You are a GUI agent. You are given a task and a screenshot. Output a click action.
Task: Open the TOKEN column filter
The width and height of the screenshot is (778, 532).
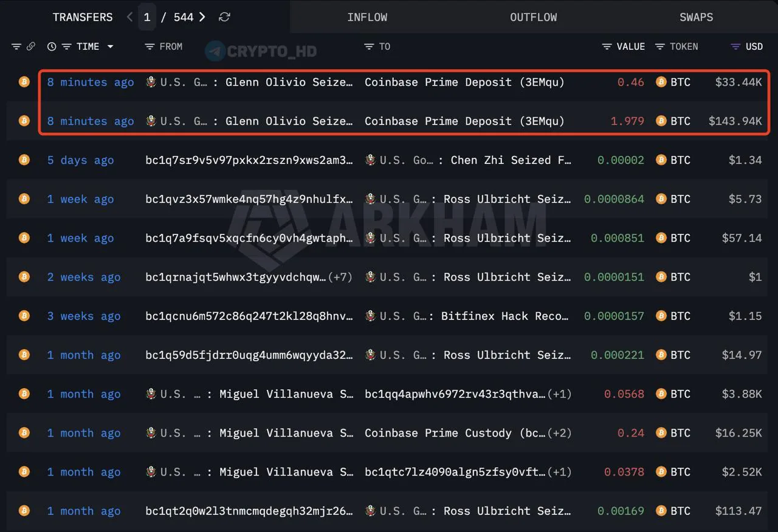(x=659, y=47)
